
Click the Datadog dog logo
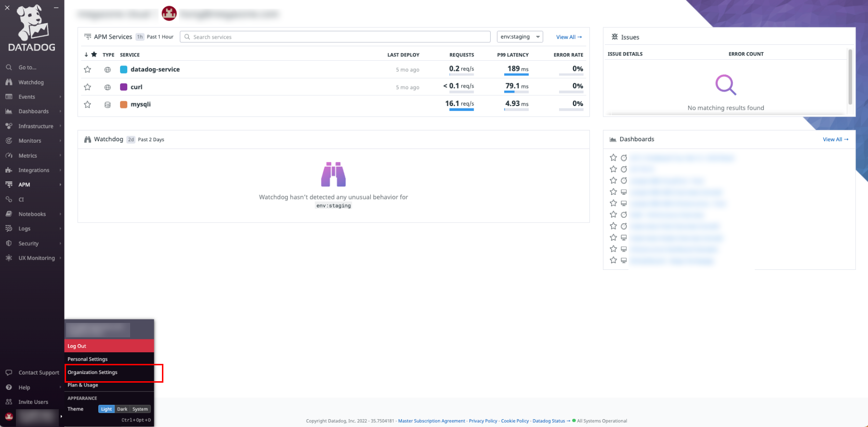(32, 23)
